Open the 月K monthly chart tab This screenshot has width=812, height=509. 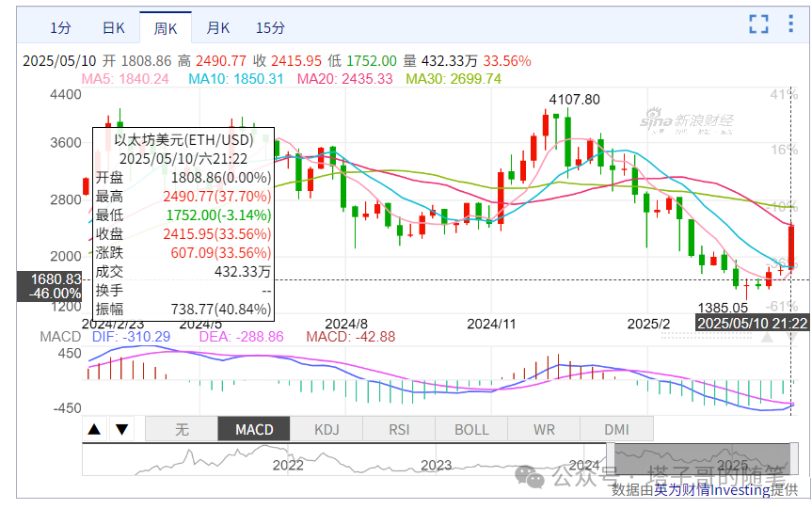pyautogui.click(x=218, y=27)
